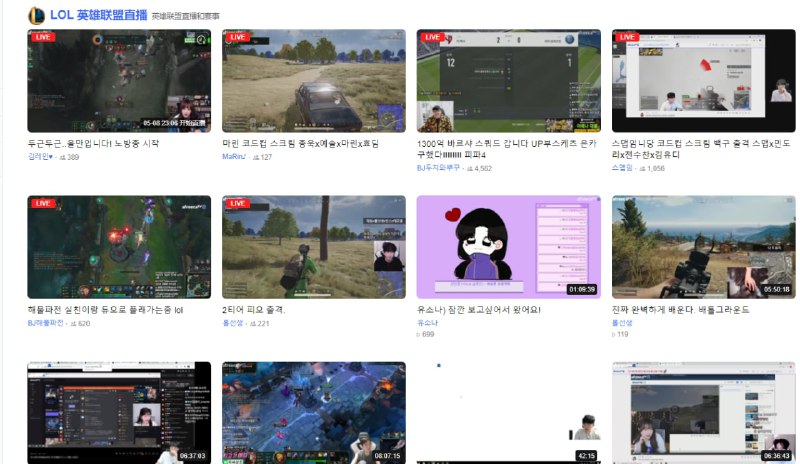Click the viewer count 389

pyautogui.click(x=70, y=157)
